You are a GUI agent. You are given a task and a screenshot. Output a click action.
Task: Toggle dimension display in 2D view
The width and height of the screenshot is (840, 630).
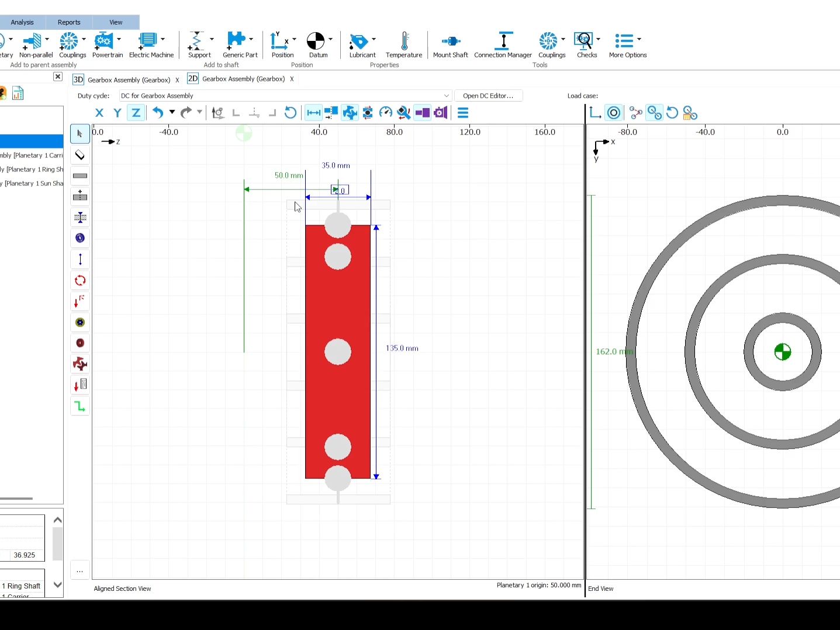tap(314, 113)
